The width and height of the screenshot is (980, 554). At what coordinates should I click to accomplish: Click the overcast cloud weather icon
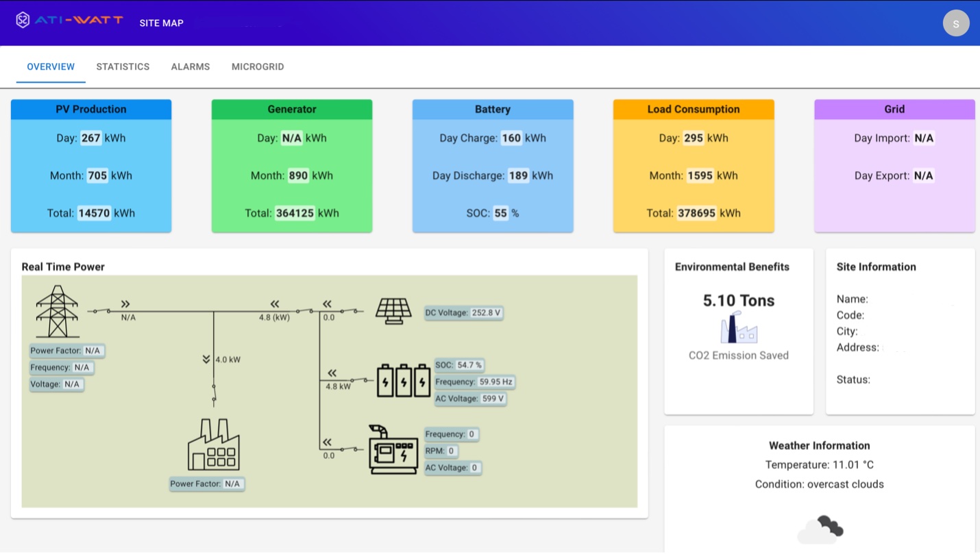coord(820,529)
